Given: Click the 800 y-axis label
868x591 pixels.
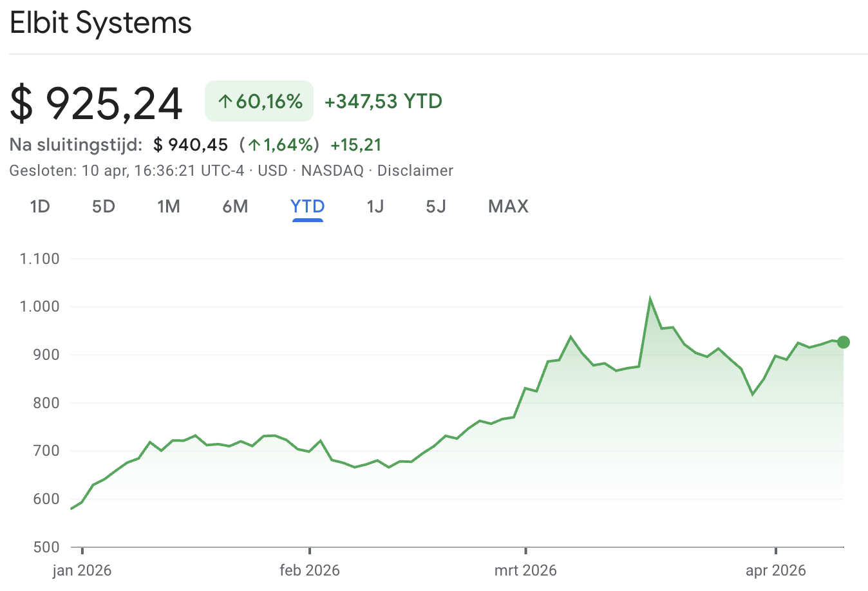Looking at the screenshot, I should coord(46,403).
